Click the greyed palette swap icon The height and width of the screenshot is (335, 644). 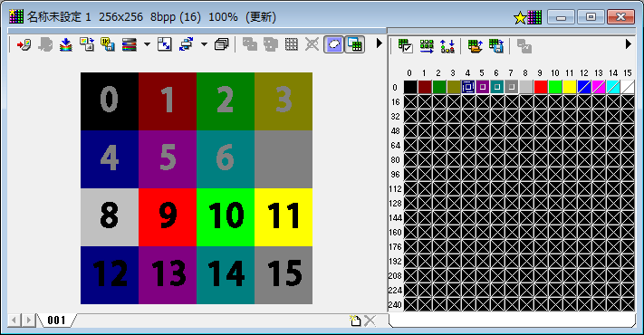[x=524, y=46]
